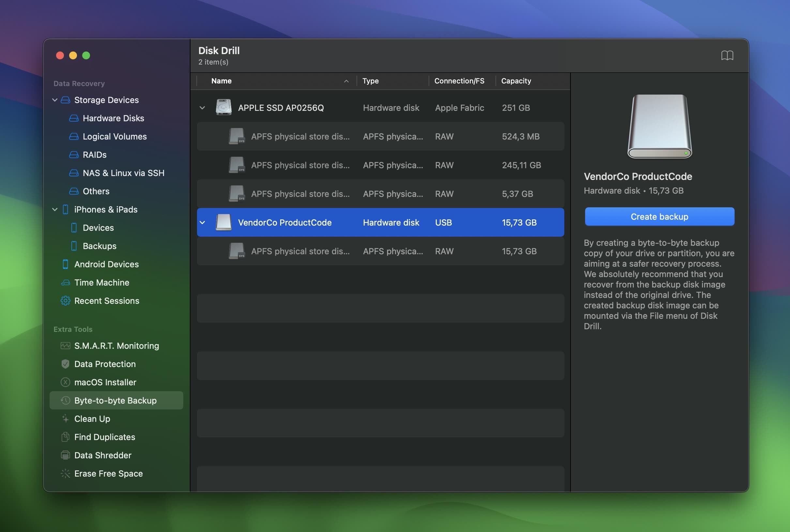Select Logical Volumes in sidebar
The image size is (790, 532).
(x=114, y=136)
